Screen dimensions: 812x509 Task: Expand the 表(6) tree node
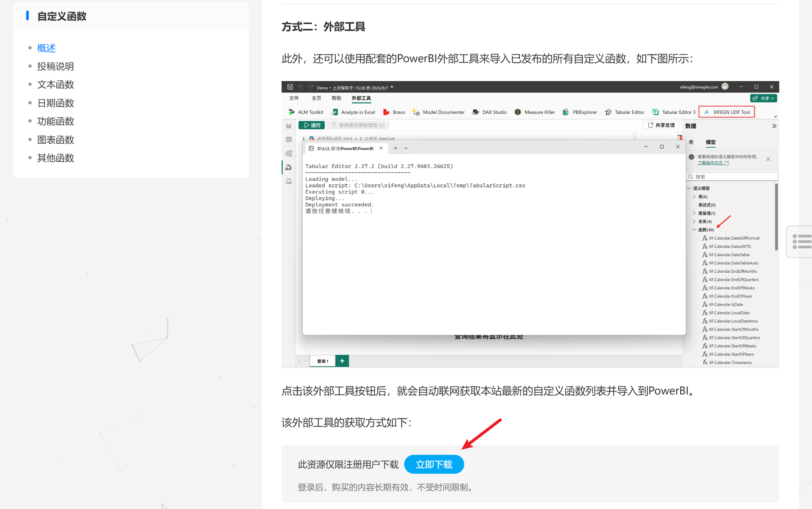click(x=694, y=196)
